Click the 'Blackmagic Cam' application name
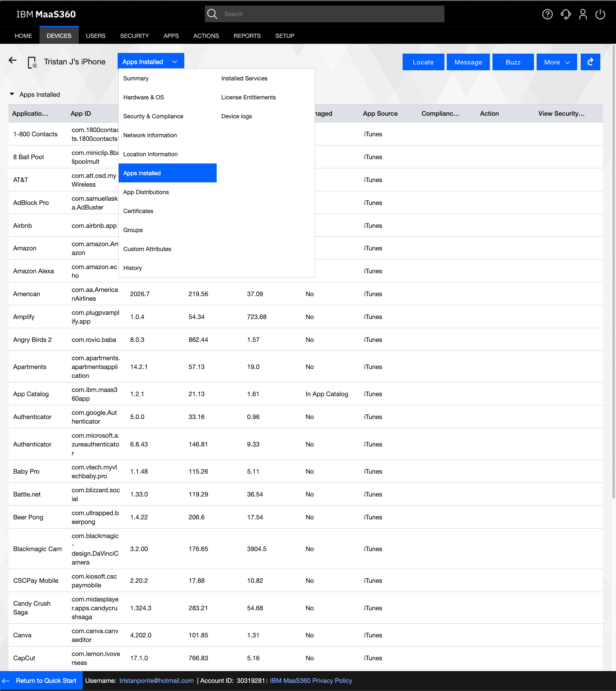616x691 pixels. [x=38, y=549]
